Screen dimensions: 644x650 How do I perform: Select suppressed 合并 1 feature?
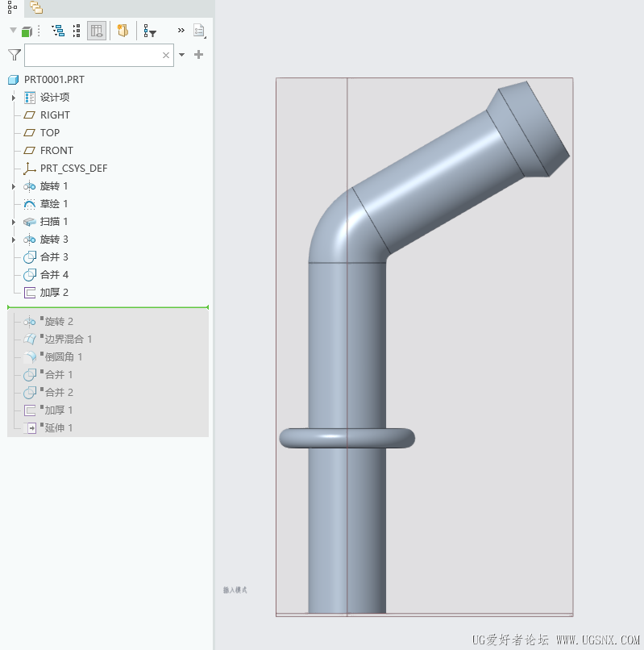[59, 375]
